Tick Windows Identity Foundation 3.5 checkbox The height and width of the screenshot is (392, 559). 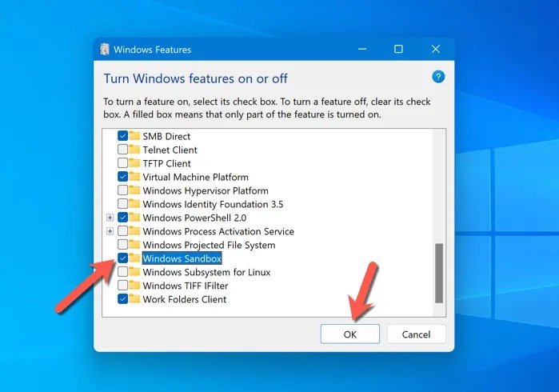pos(122,204)
